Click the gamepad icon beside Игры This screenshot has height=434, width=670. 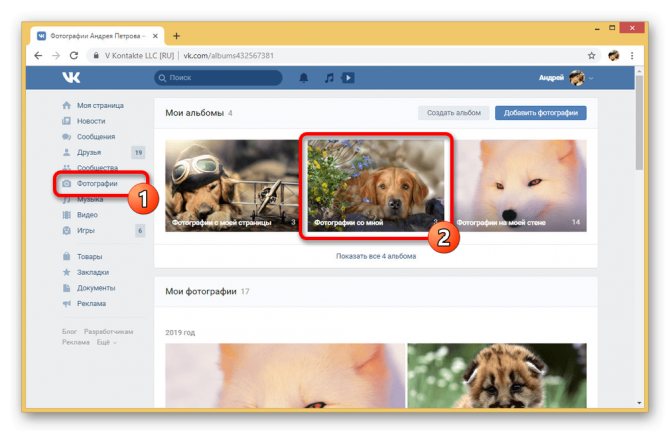(66, 230)
